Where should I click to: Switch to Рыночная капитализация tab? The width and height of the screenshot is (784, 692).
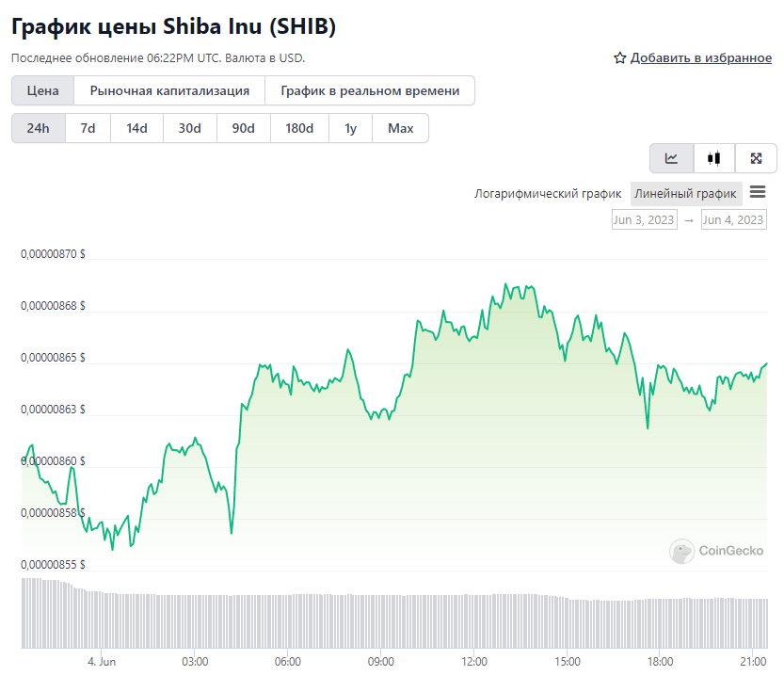(169, 91)
